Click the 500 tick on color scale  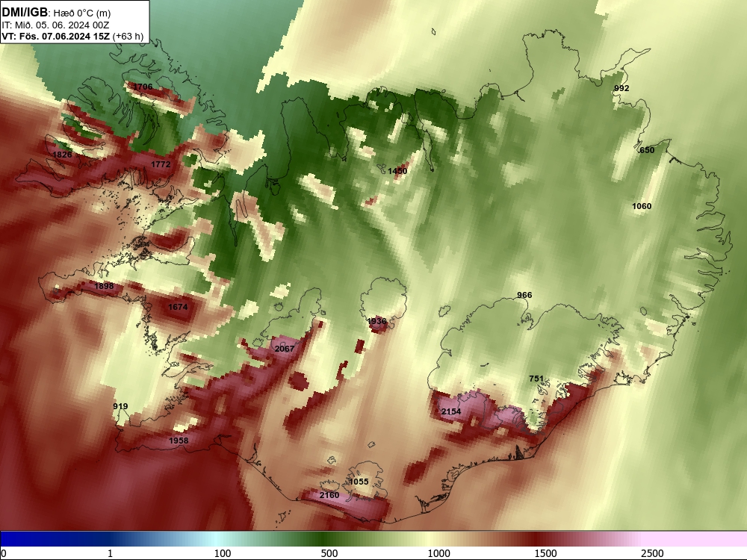(x=329, y=553)
